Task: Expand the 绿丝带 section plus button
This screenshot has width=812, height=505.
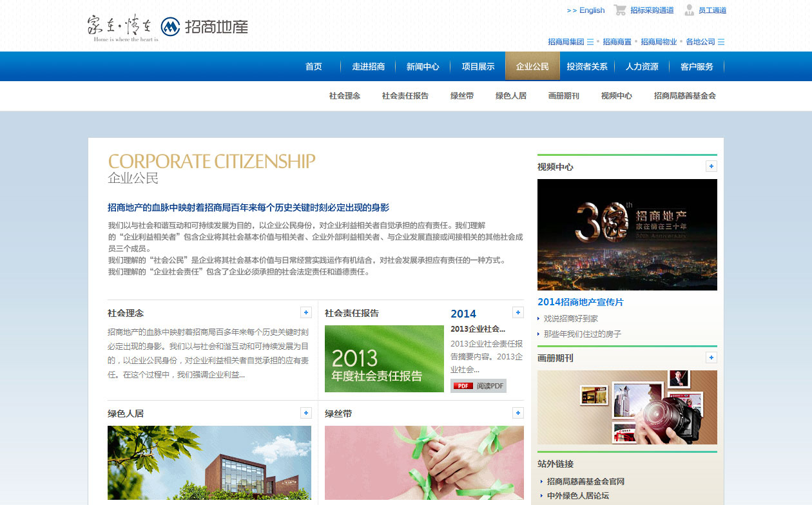Action: 517,413
